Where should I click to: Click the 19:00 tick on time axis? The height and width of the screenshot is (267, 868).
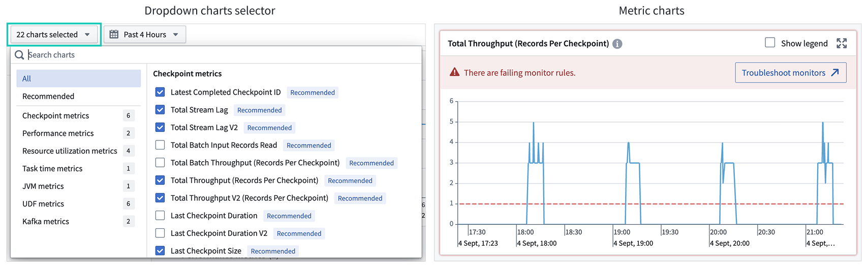tap(622, 232)
